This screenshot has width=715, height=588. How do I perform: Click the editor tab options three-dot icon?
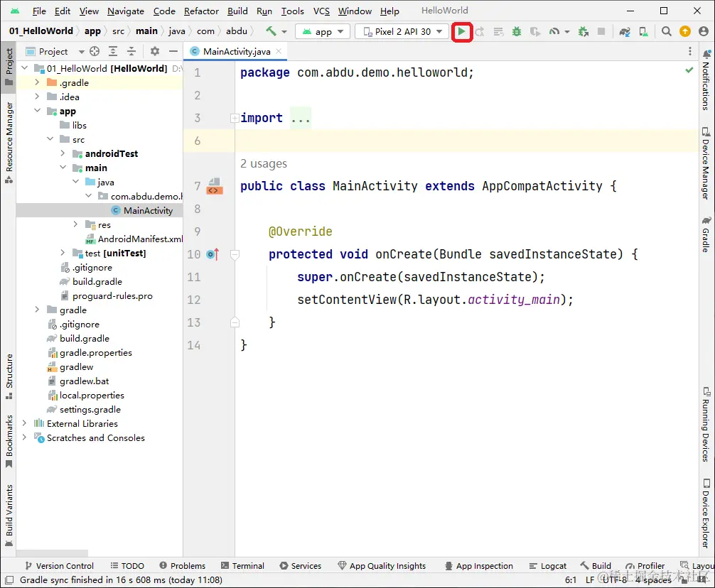pos(690,51)
